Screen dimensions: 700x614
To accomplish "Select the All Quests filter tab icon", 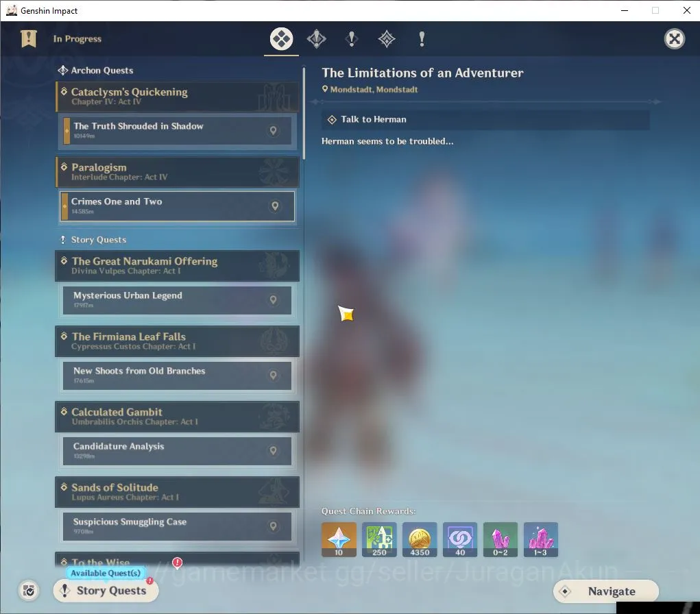I will pos(281,39).
